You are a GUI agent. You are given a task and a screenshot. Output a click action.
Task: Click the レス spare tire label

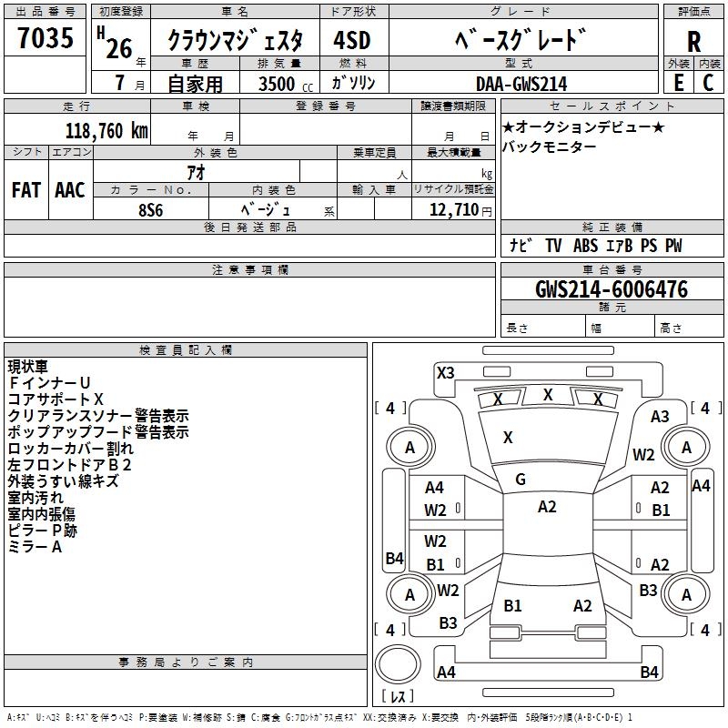(x=398, y=696)
